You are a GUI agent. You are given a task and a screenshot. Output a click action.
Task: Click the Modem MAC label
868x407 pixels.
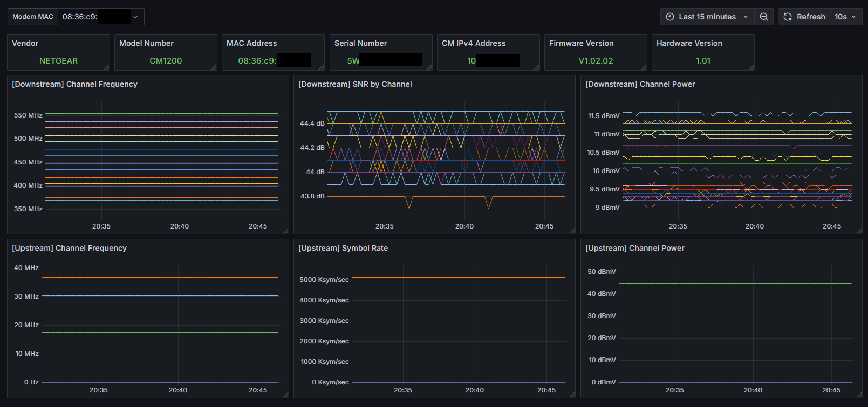tap(33, 17)
